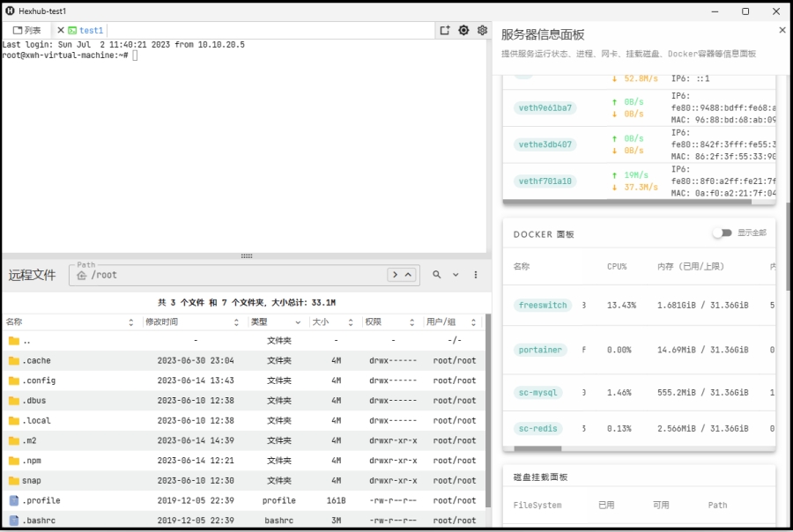The height and width of the screenshot is (532, 793).
Task: Click the veth9e61ba7 network interface tag
Action: [x=545, y=107]
